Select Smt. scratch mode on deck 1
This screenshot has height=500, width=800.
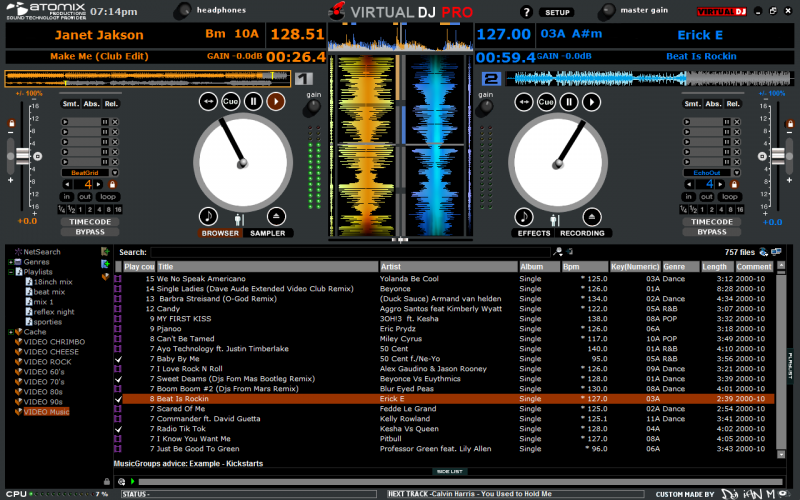point(70,104)
